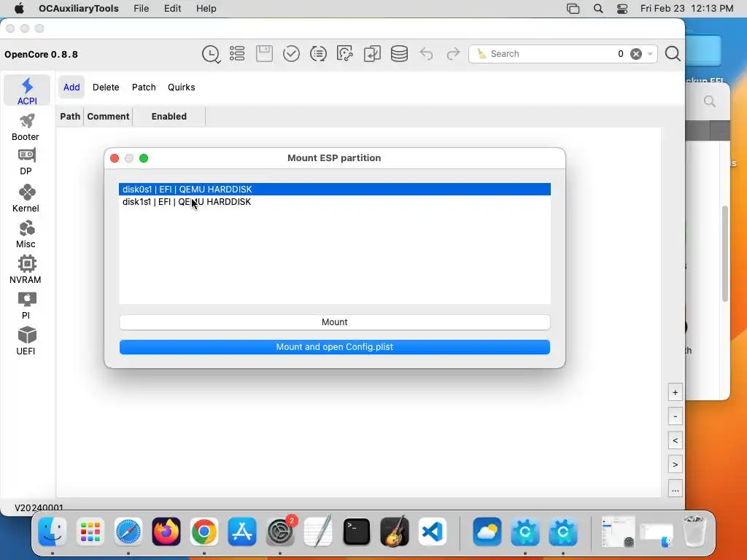Viewport: 747px width, 560px height.
Task: Open the Booter section in sidebar
Action: click(26, 127)
